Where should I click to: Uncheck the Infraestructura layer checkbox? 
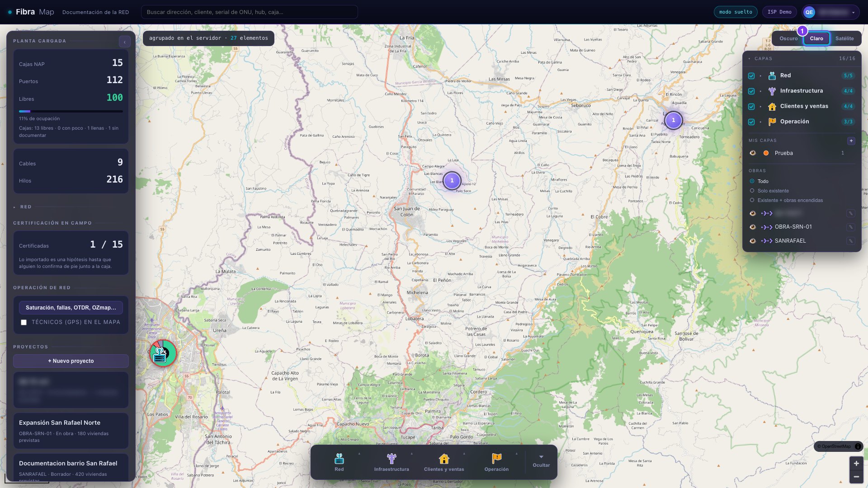[751, 91]
